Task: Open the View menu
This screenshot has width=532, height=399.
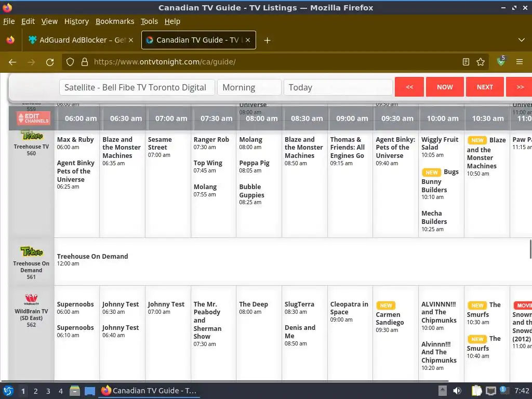Action: coord(49,21)
